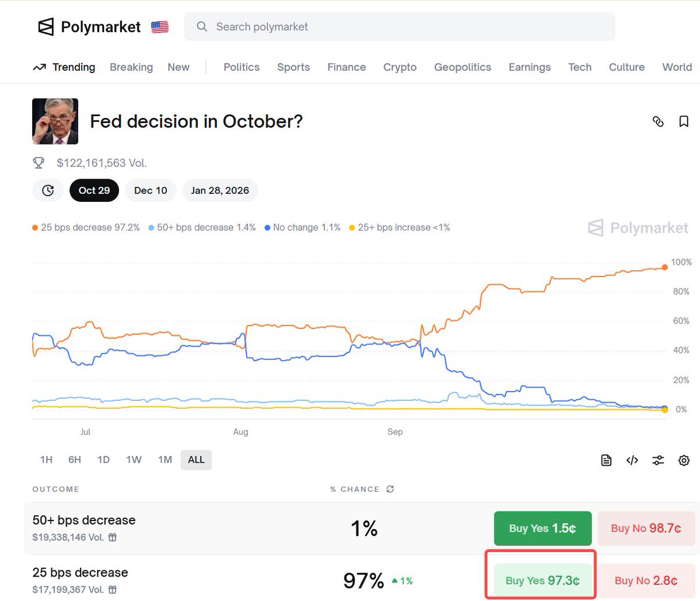
Task: Select the Jan 28, 2026 meeting date
Action: click(220, 190)
